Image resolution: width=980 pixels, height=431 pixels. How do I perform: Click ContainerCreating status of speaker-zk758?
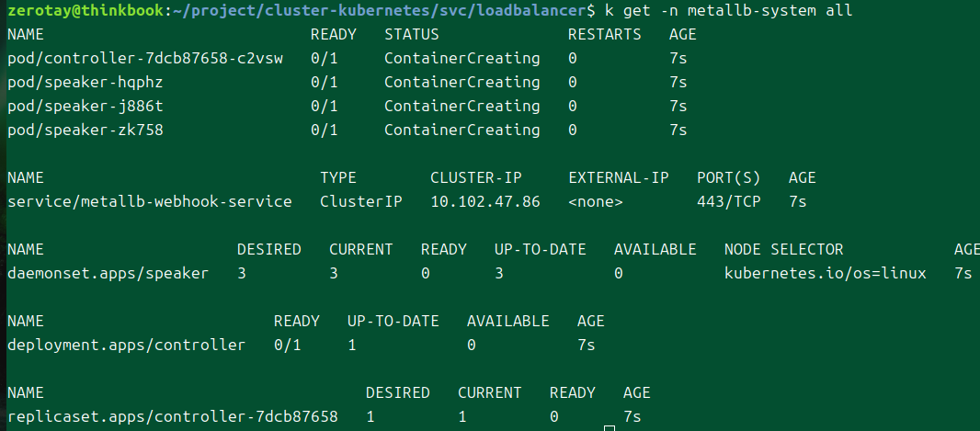462,130
